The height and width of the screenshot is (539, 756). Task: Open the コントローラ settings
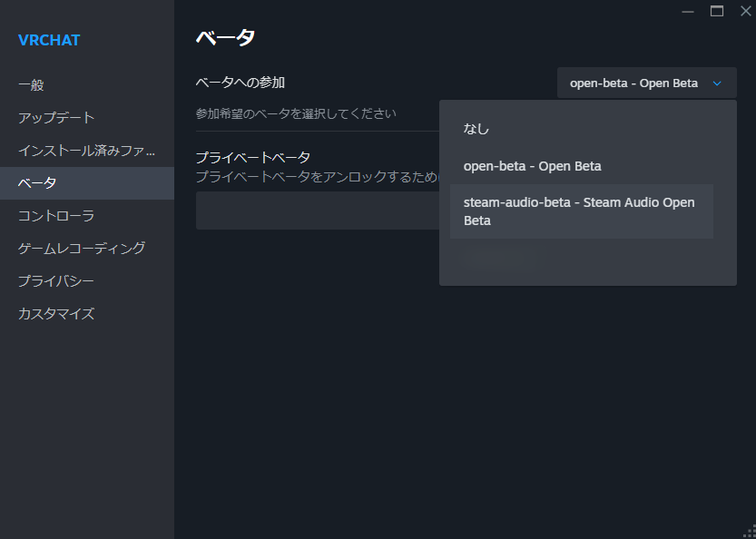(56, 216)
